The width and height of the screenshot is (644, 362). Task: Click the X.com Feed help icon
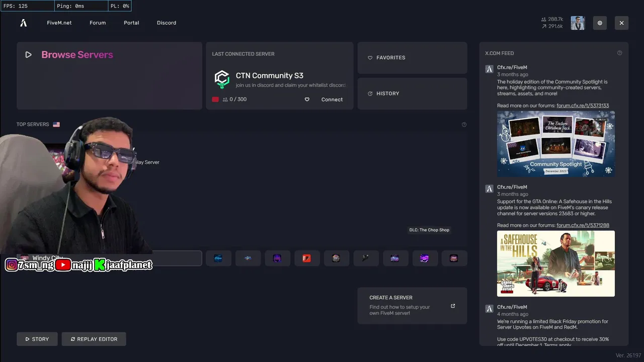point(619,53)
